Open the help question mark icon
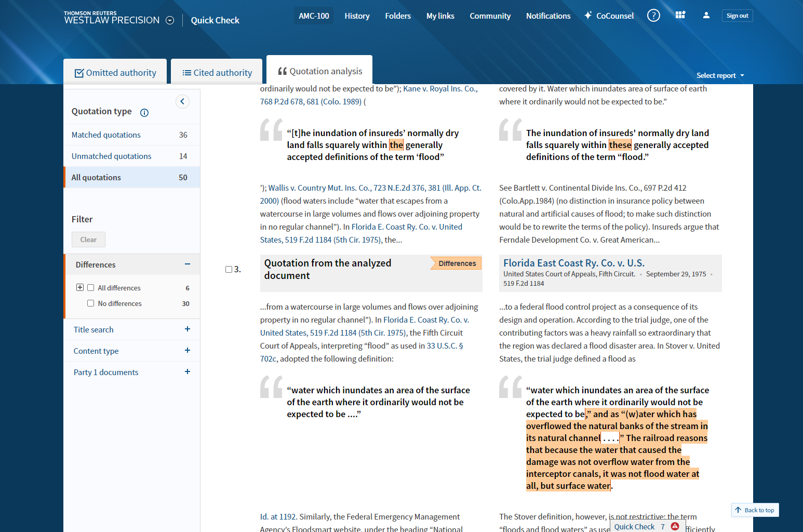 (653, 16)
